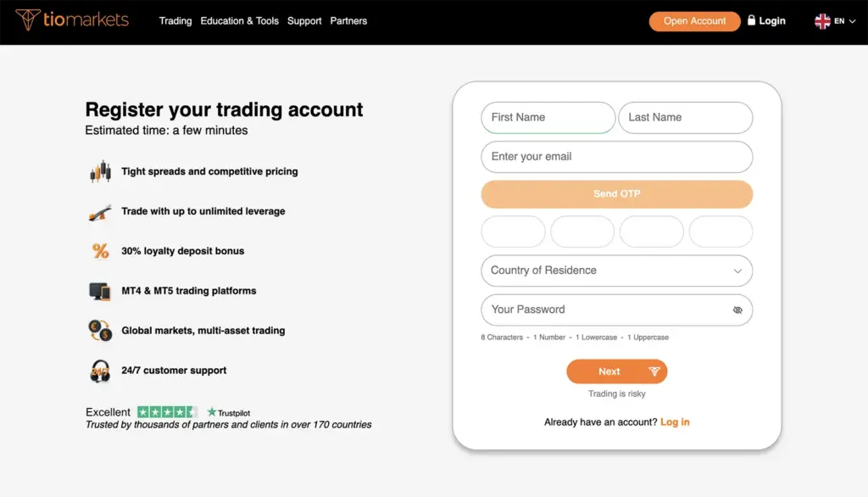Click the monitor icon for MT4 & MT5 platforms

pyautogui.click(x=99, y=290)
